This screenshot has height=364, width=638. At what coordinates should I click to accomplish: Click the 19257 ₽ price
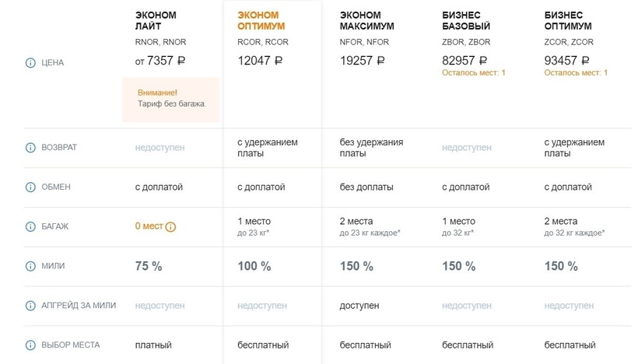[363, 60]
